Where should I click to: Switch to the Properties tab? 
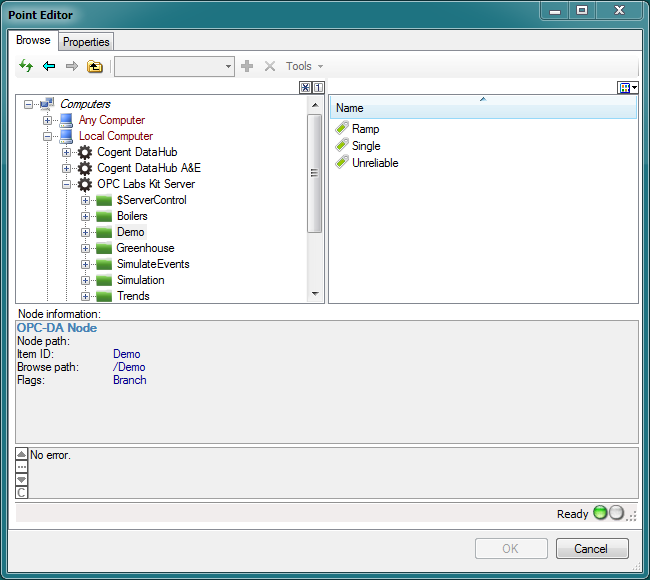pyautogui.click(x=86, y=42)
